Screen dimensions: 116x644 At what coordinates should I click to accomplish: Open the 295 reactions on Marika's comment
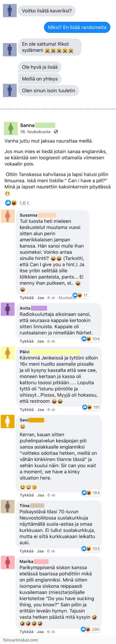(x=90, y=629)
